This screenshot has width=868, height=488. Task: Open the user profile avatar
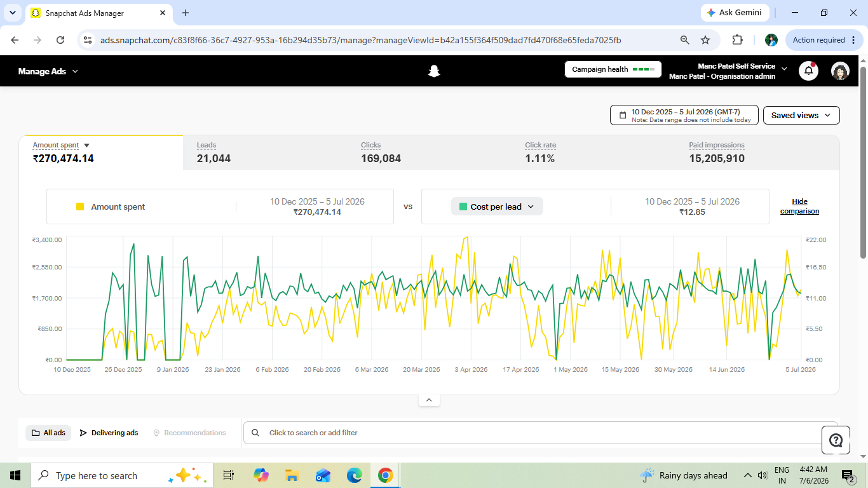(x=840, y=71)
